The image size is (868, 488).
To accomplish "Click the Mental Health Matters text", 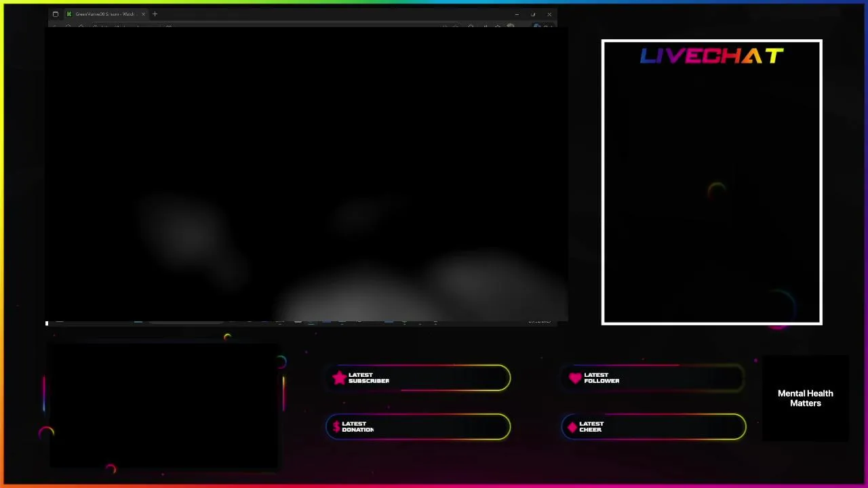I will pos(806,399).
